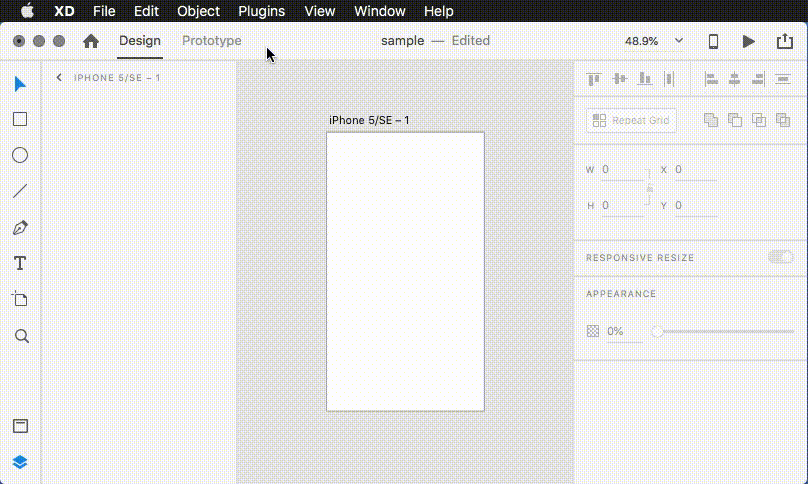Open the Share icon
Viewport: 808px width, 484px height.
785,41
